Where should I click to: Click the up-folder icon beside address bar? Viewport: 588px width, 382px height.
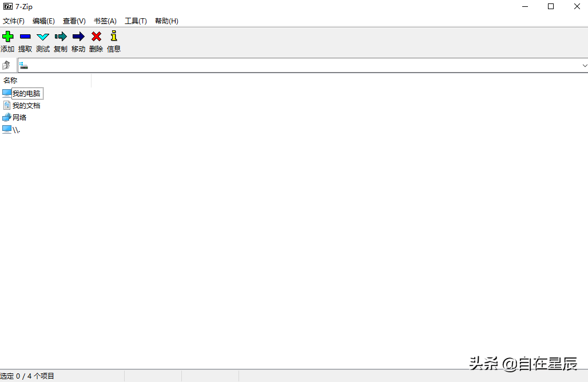click(x=6, y=65)
